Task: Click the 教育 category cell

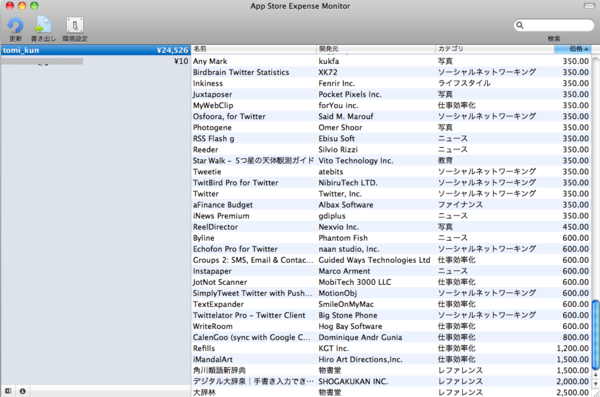Action: tap(445, 161)
